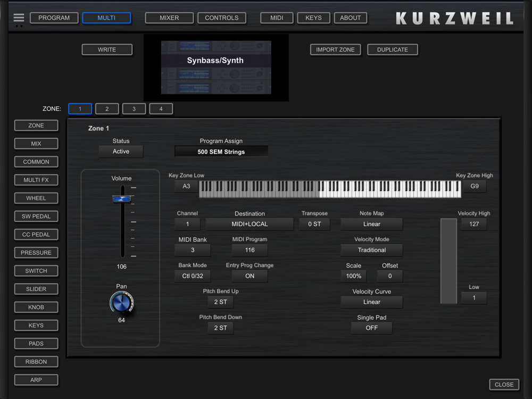Viewport: 532px width, 399px height.
Task: Click the Key Zone High G9 field
Action: 475,186
